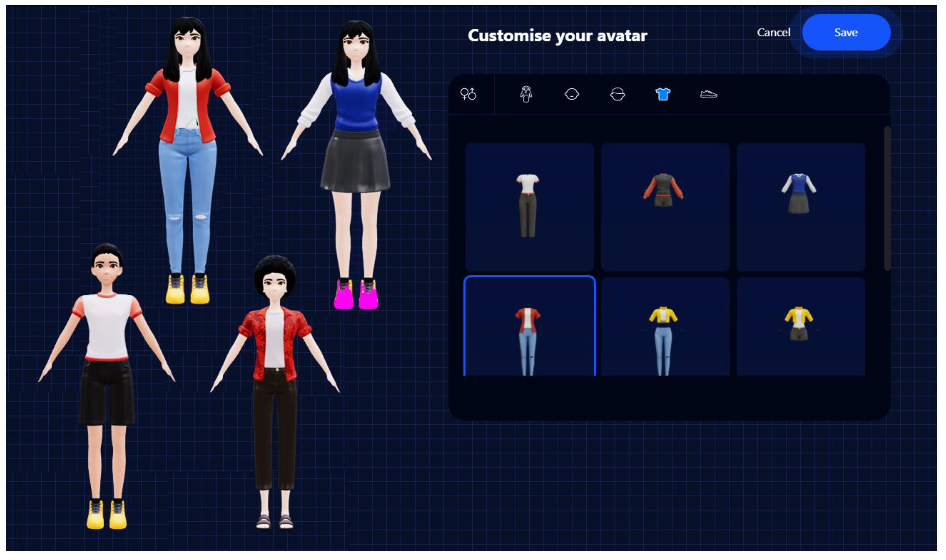The image size is (946, 560).
Task: Choose red jacket with blue jeans outfit
Action: 530,326
